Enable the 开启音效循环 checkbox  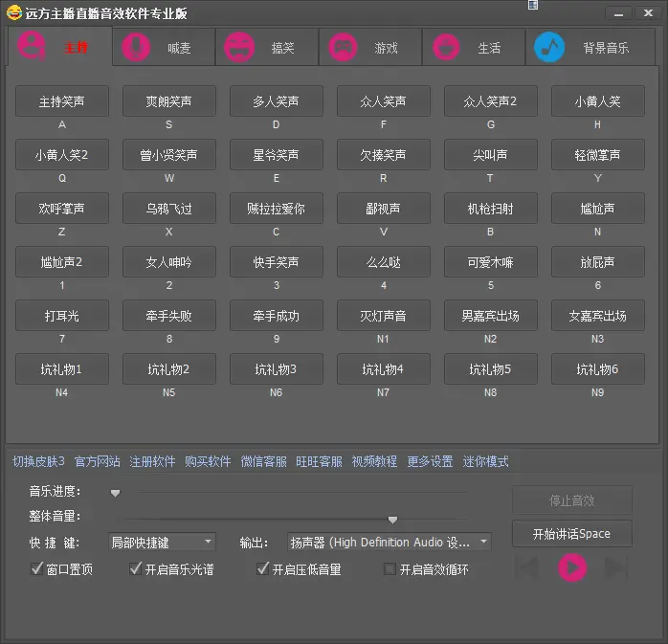coord(390,569)
